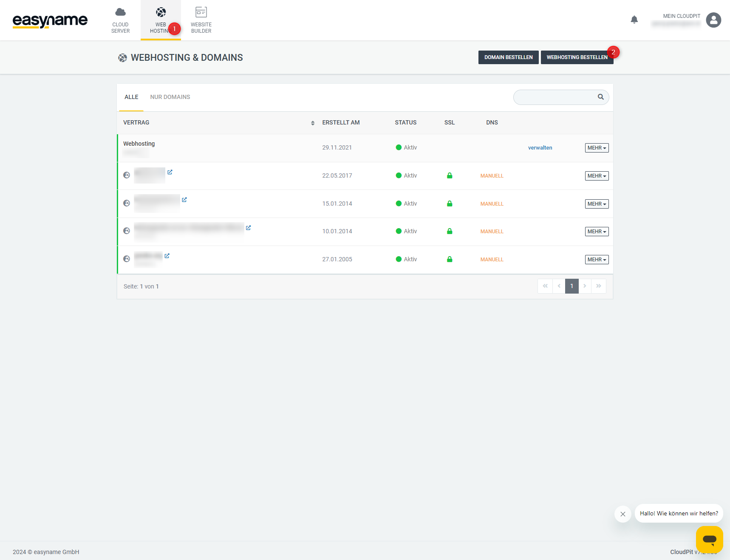Screen dimensions: 730x560
Task: Sort table by Vertrag column
Action: (x=312, y=123)
